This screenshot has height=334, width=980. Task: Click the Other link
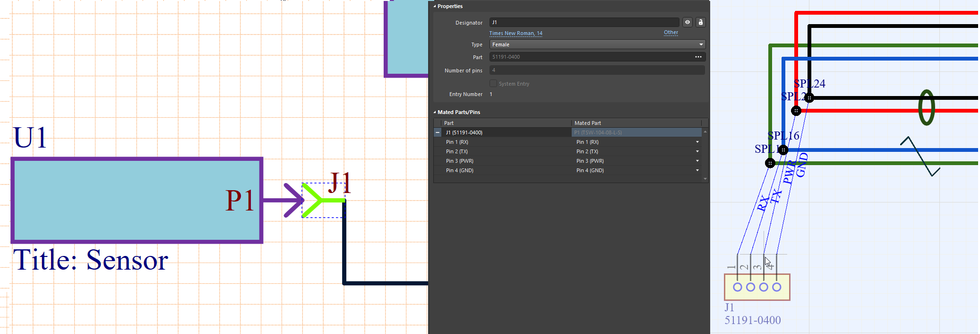tap(671, 33)
